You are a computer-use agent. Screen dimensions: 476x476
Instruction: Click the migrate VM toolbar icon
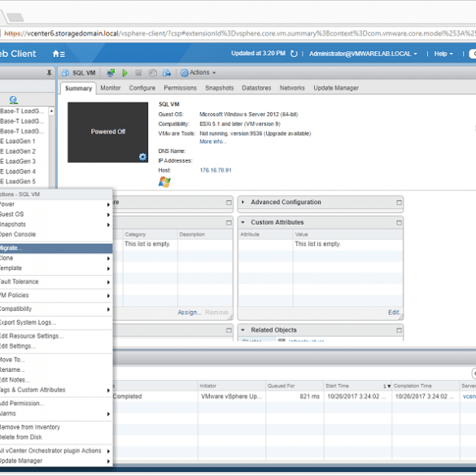click(x=167, y=73)
